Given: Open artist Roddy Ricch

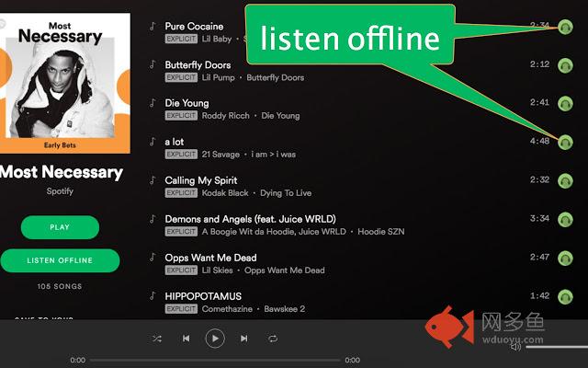Looking at the screenshot, I should click(x=225, y=116).
